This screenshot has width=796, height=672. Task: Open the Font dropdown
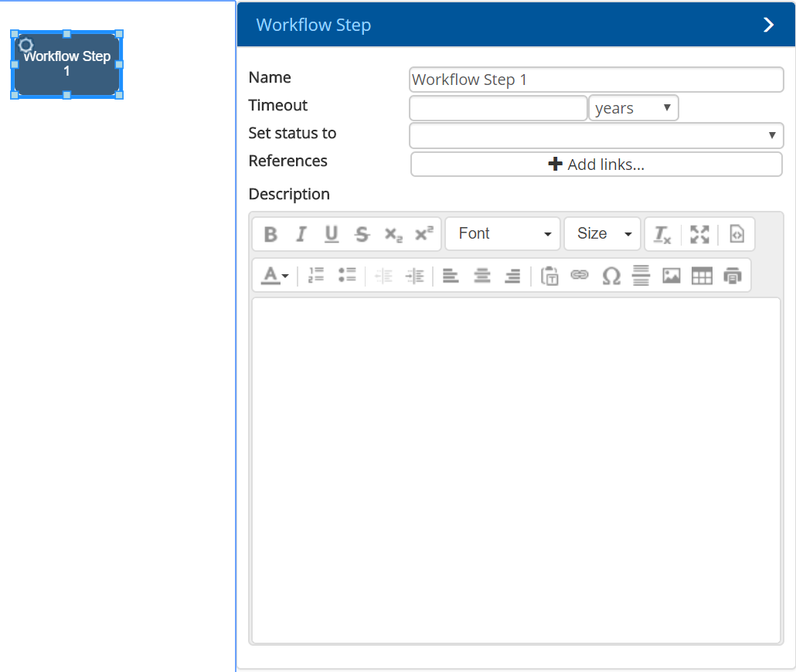click(503, 234)
